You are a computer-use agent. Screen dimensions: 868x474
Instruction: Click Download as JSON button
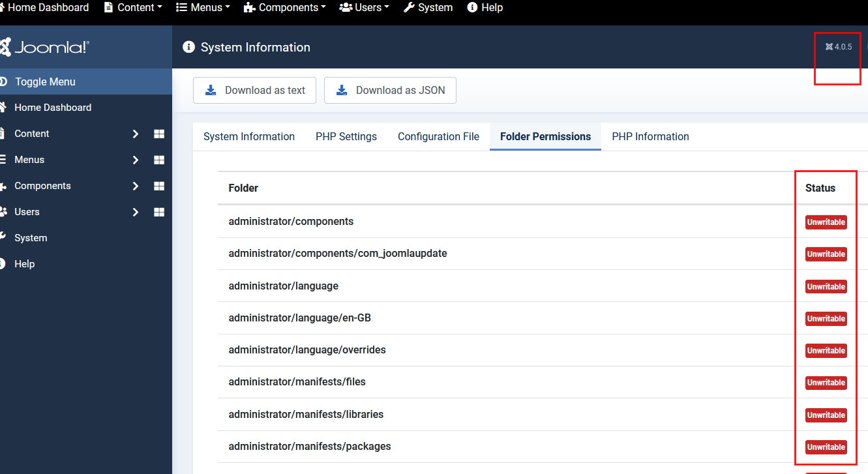(390, 91)
